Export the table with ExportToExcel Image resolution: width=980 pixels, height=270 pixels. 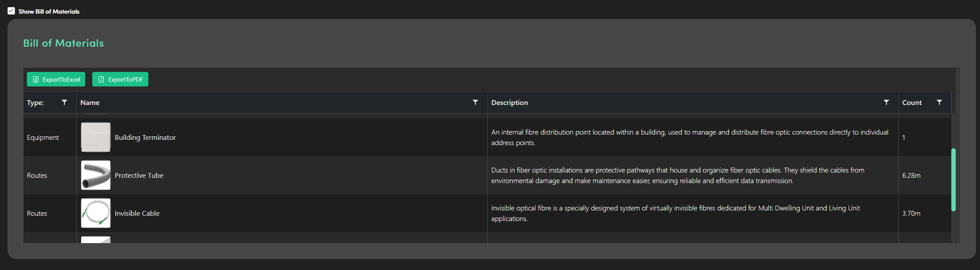56,79
